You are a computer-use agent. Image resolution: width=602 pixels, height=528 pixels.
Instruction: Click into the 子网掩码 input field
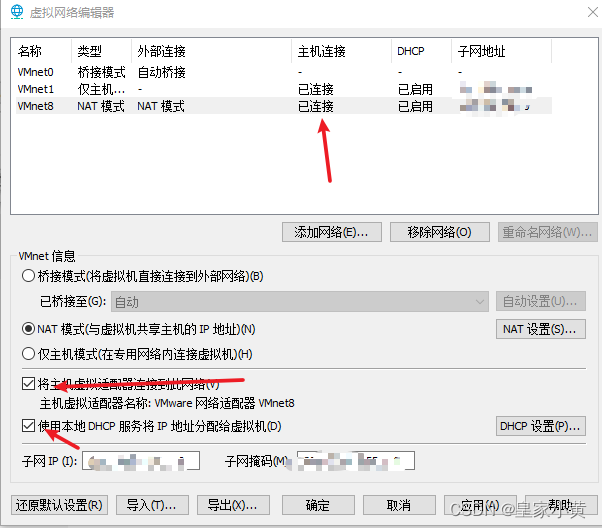coord(356,461)
